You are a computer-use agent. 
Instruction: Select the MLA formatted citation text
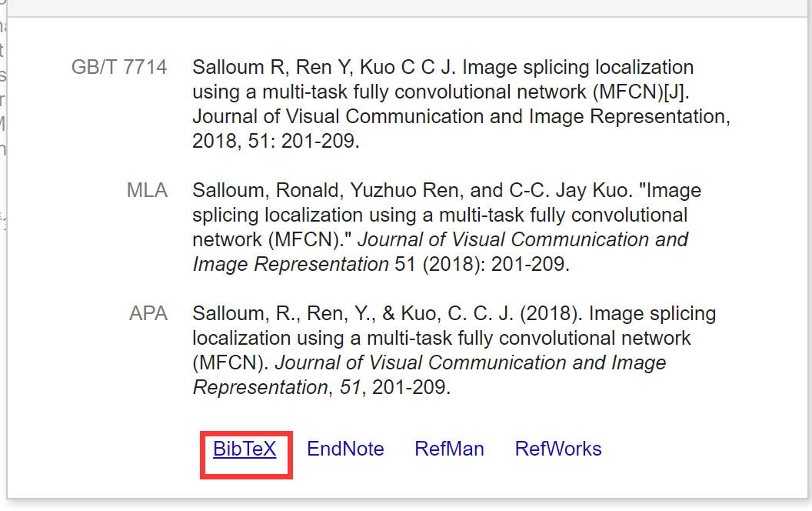tap(447, 227)
